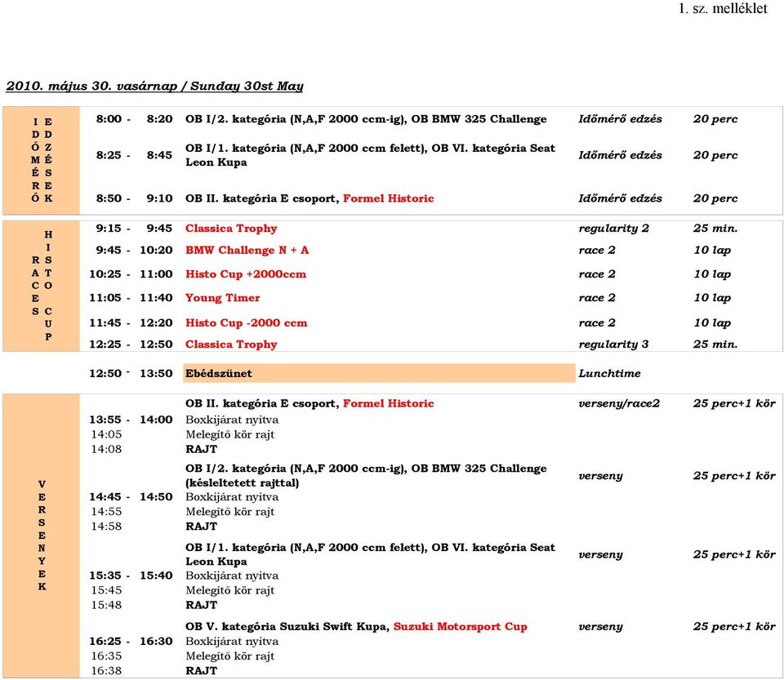Click the 11:00 end time
Image resolution: width=784 pixels, height=680 pixels.
(156, 274)
